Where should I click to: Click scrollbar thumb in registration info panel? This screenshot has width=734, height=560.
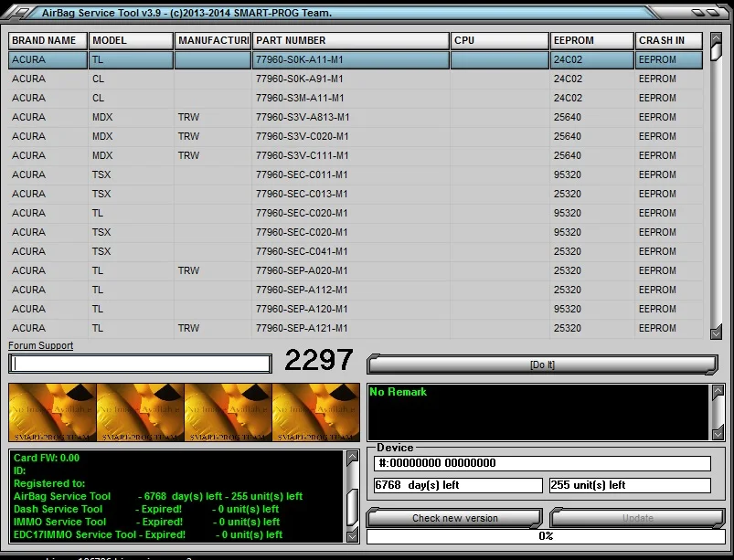353,507
